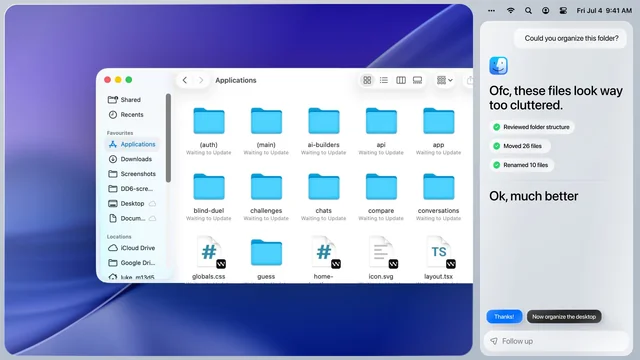Switch Finder to gallery view

tap(417, 80)
